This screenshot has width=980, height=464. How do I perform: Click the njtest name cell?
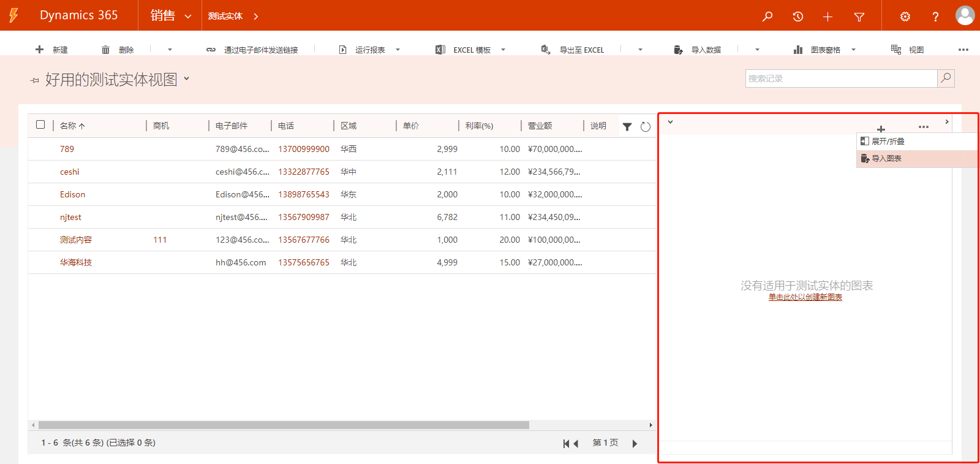(70, 217)
